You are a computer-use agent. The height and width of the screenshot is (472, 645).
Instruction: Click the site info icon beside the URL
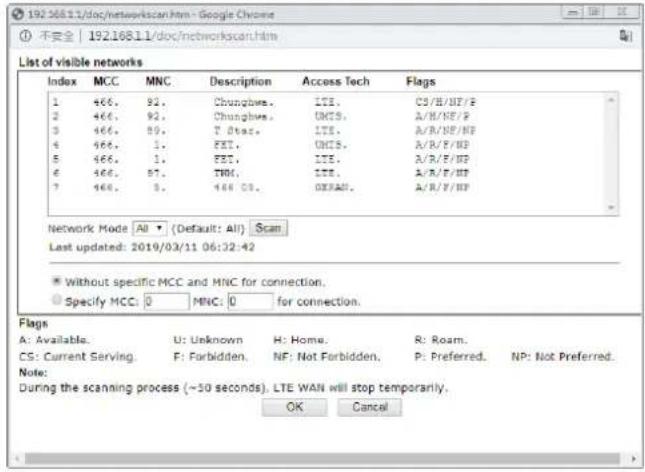point(26,36)
